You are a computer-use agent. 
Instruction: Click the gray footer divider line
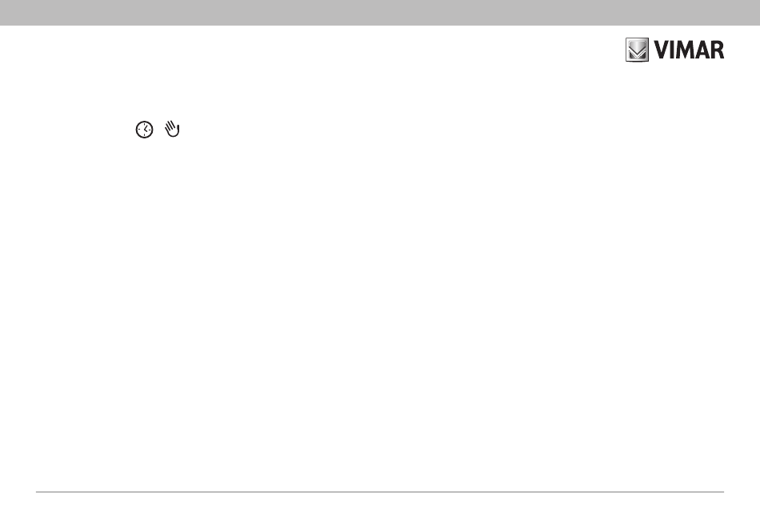(x=380, y=492)
